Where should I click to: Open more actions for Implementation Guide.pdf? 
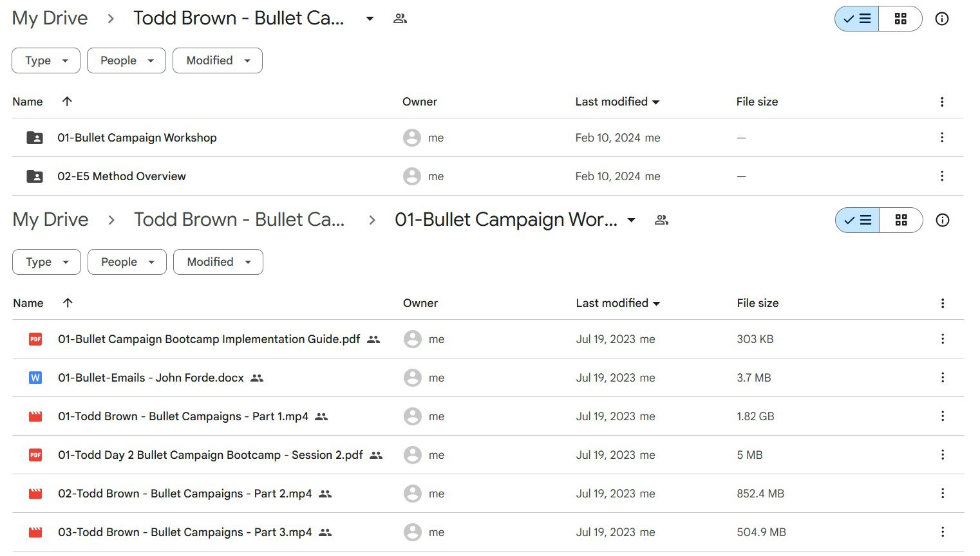pyautogui.click(x=943, y=339)
